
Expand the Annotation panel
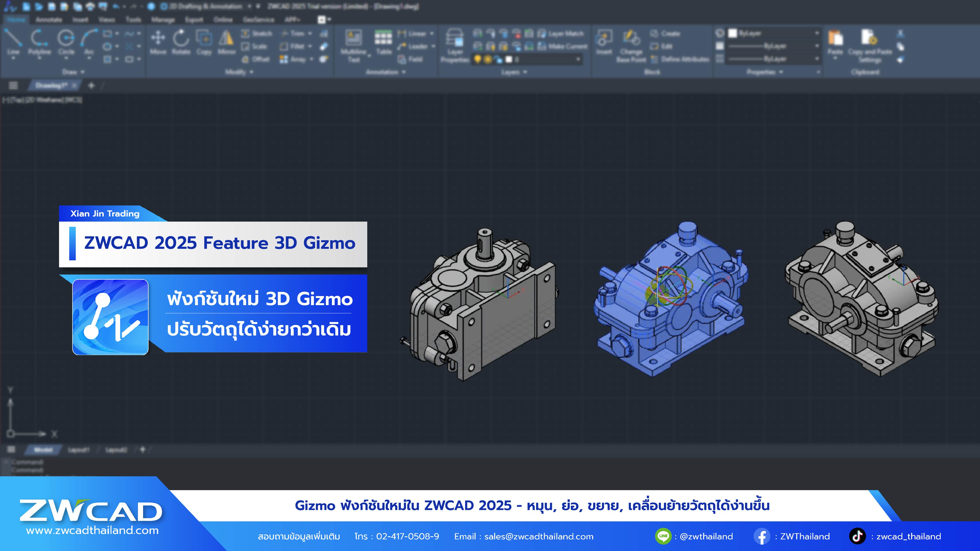pos(386,72)
